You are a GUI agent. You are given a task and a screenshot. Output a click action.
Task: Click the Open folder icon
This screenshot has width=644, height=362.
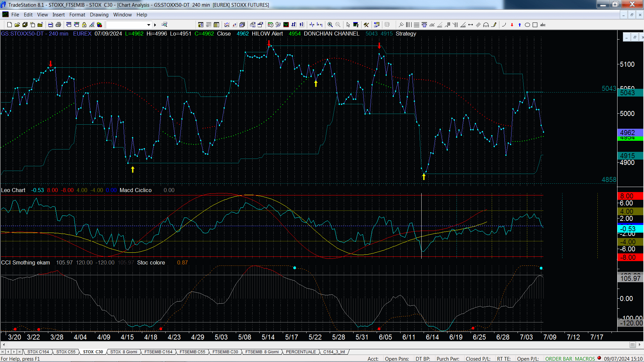(x=17, y=24)
